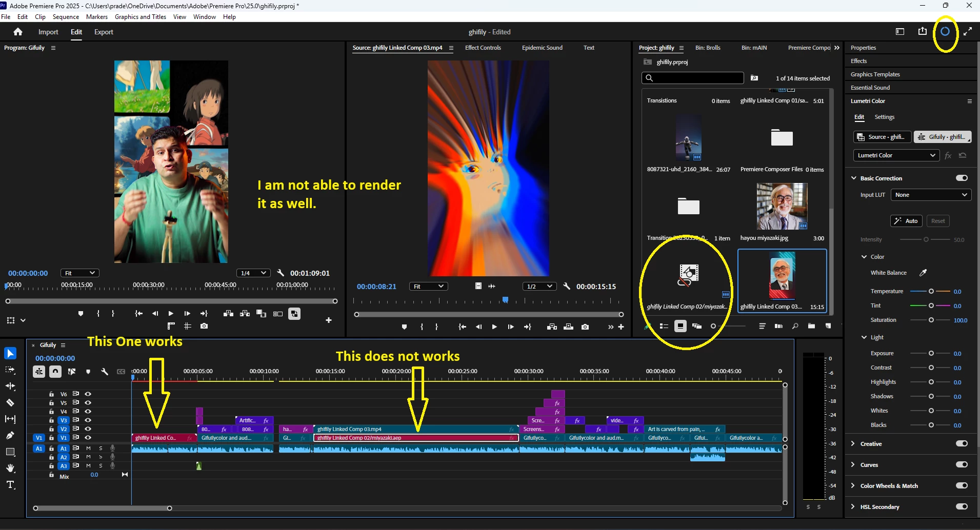Switch Project panel to list view
The image size is (980, 530).
point(664,326)
